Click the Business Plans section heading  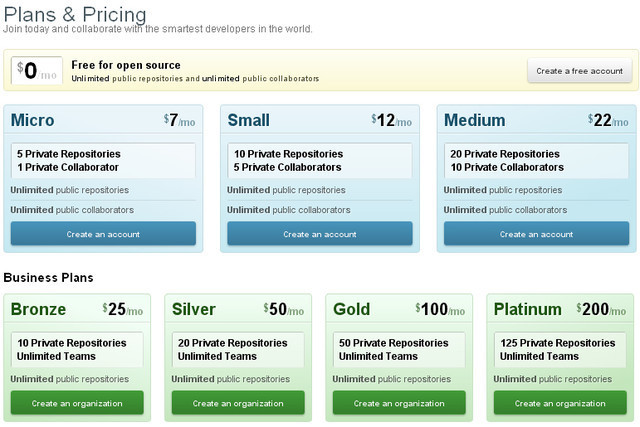click(x=49, y=277)
